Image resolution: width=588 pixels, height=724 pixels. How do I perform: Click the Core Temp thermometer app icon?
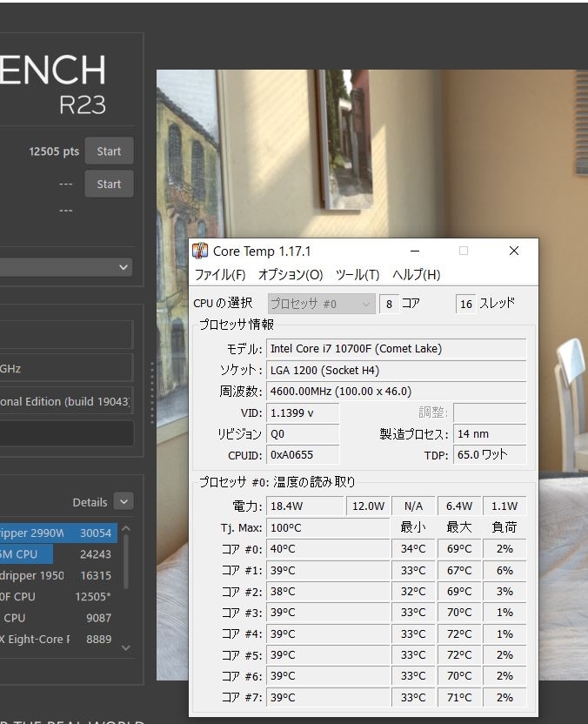click(x=200, y=251)
